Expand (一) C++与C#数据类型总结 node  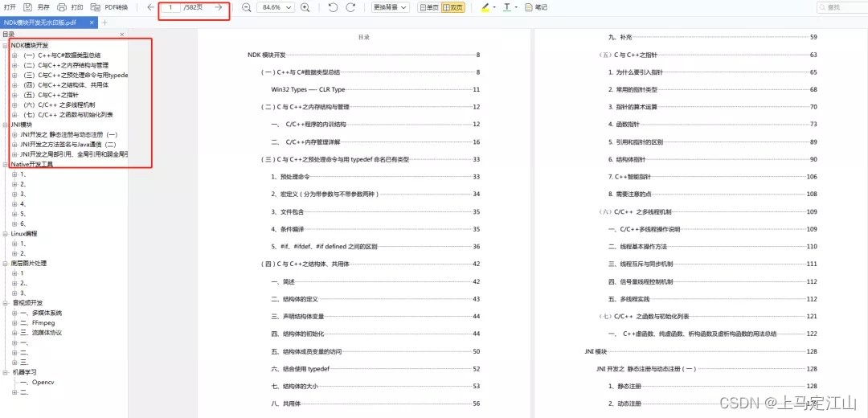click(x=15, y=55)
